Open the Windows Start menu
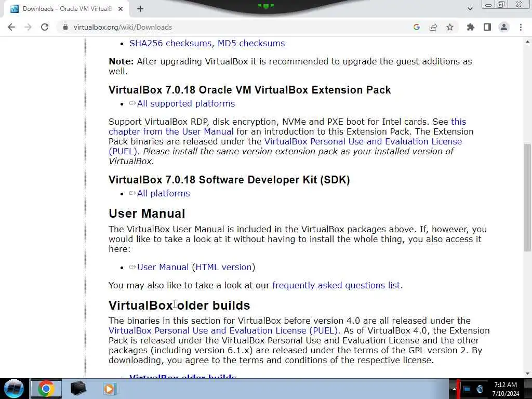This screenshot has width=532, height=399. coord(14,389)
